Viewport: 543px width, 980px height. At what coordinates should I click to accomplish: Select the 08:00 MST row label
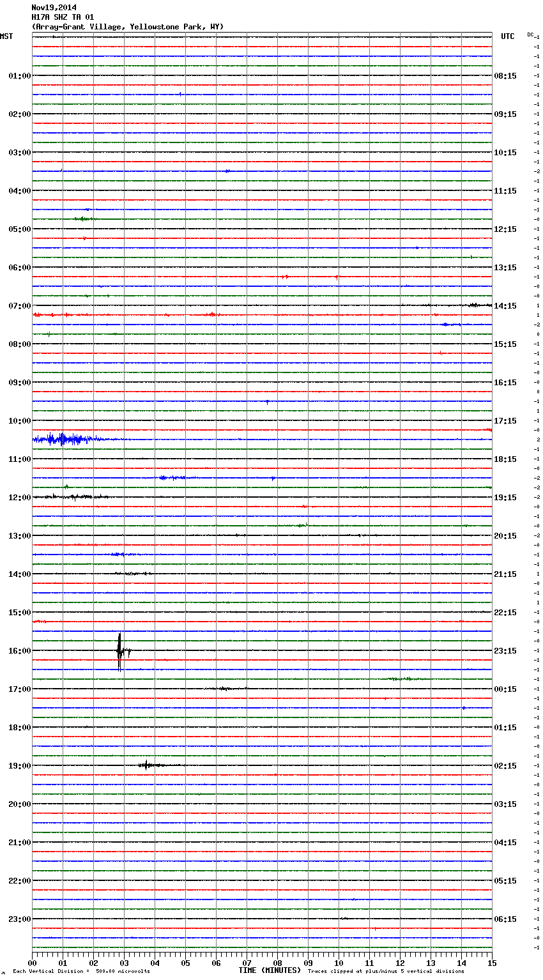tap(19, 344)
